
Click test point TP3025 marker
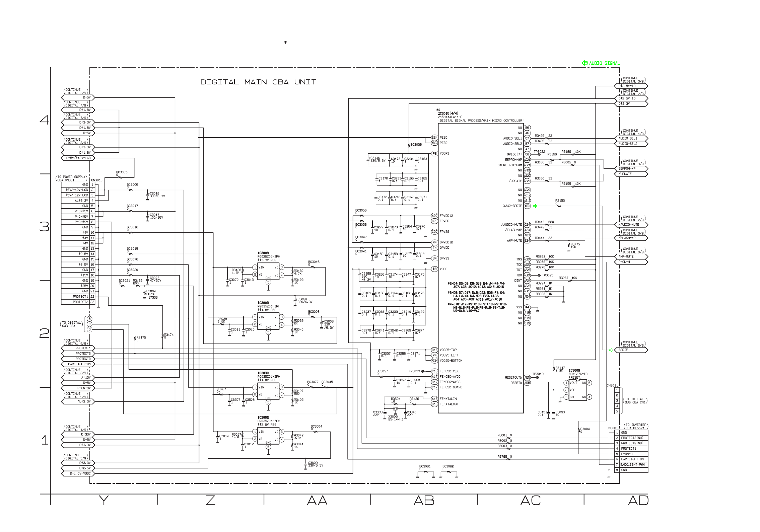point(539,275)
